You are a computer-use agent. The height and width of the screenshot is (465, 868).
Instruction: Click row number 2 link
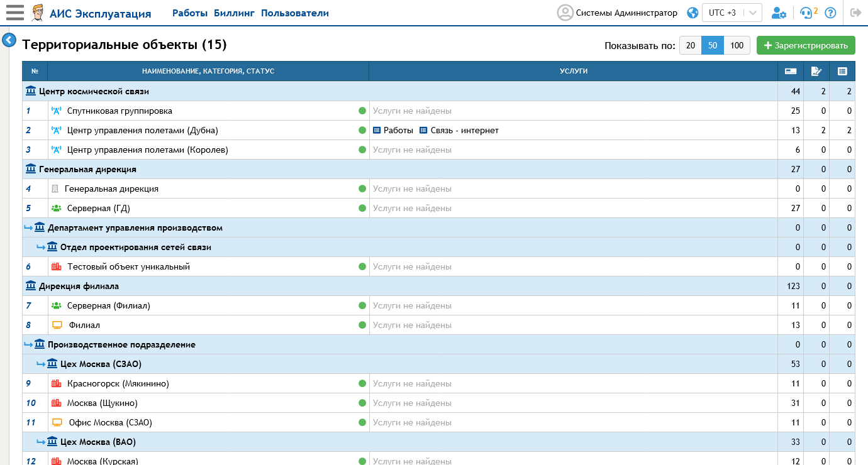[x=28, y=130]
